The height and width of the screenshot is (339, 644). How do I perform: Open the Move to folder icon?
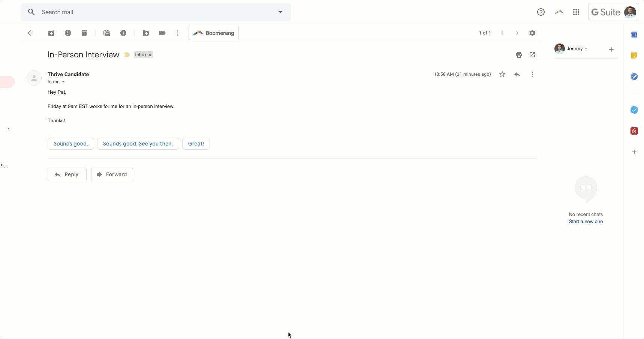(146, 33)
